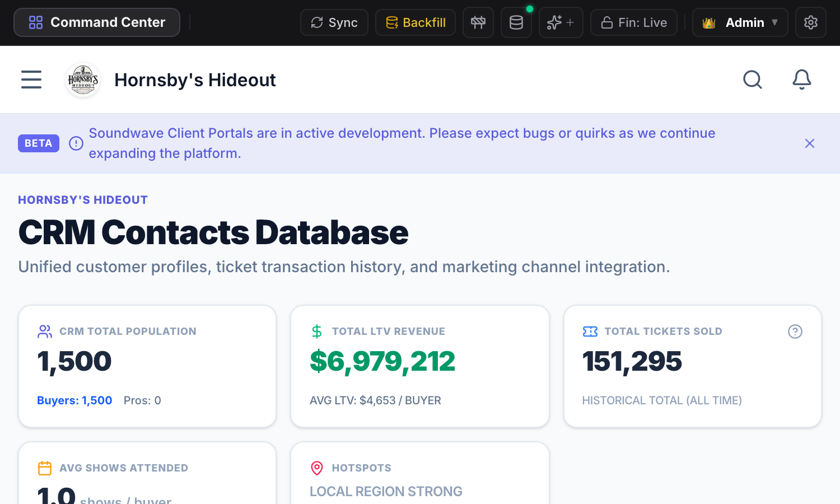Image resolution: width=840 pixels, height=504 pixels.
Task: Click the Total Tickets Sold help icon
Action: [x=795, y=332]
